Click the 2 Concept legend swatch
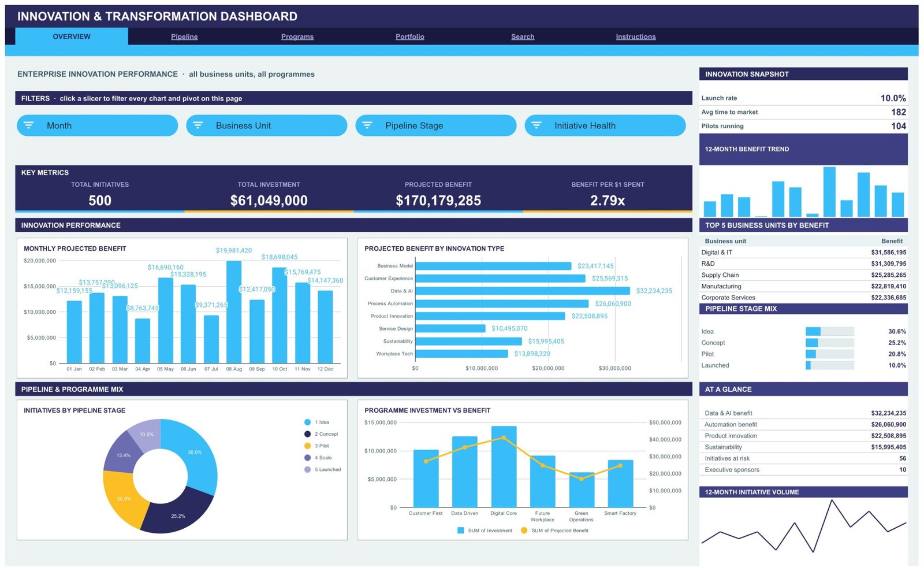 [x=307, y=434]
